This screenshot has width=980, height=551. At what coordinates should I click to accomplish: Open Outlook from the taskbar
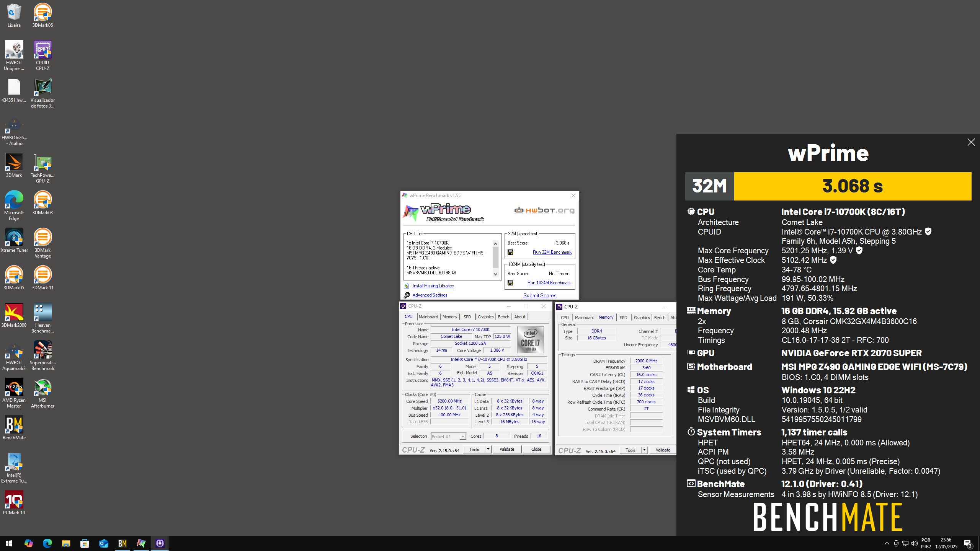[x=104, y=543]
